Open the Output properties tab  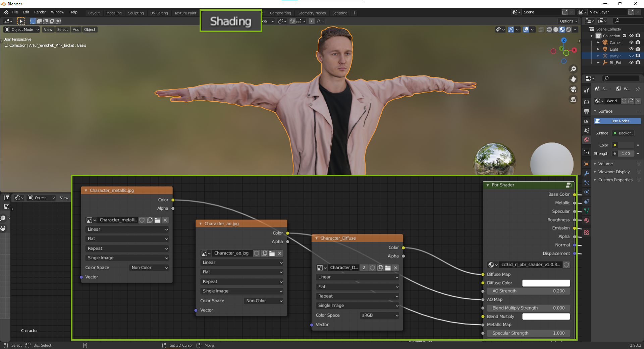pyautogui.click(x=587, y=111)
